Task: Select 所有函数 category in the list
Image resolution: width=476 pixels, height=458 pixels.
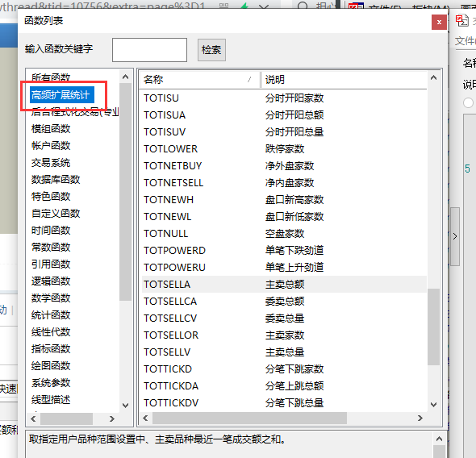Action: [51, 77]
